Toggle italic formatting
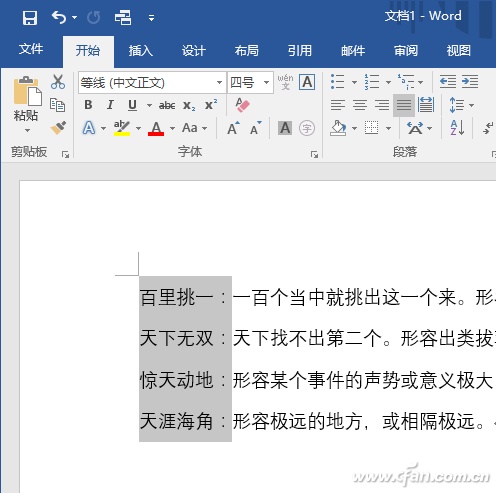The height and width of the screenshot is (493, 496). (110, 105)
